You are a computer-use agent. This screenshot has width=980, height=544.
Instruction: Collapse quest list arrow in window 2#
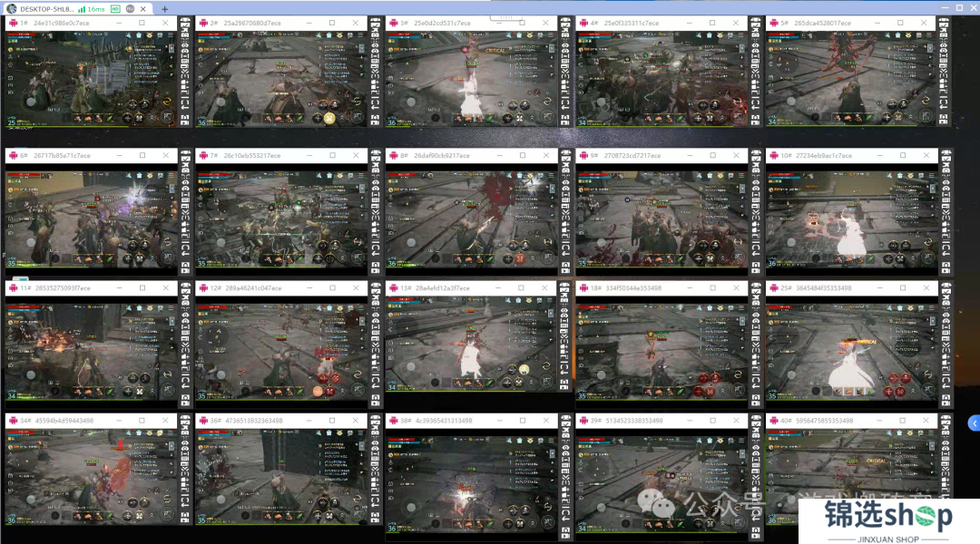pyautogui.click(x=361, y=49)
